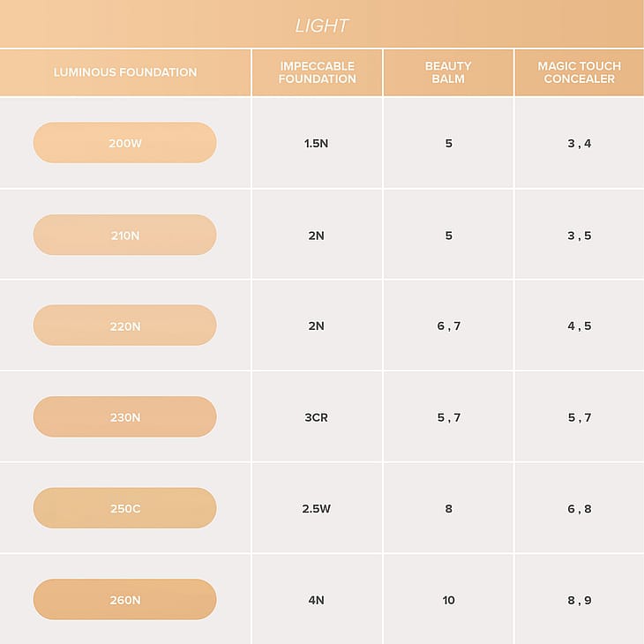
Task: Click Beauty Balm value 8
Action: (x=448, y=509)
